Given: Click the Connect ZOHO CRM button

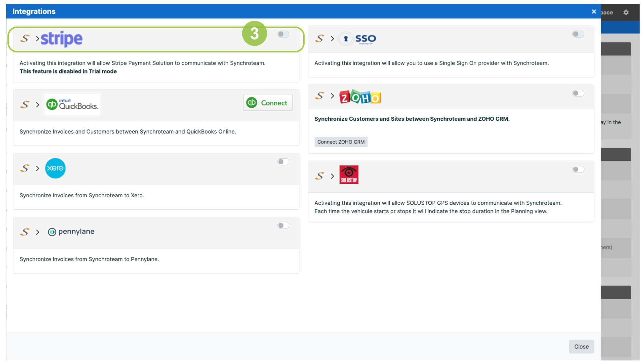Looking at the screenshot, I should point(341,142).
